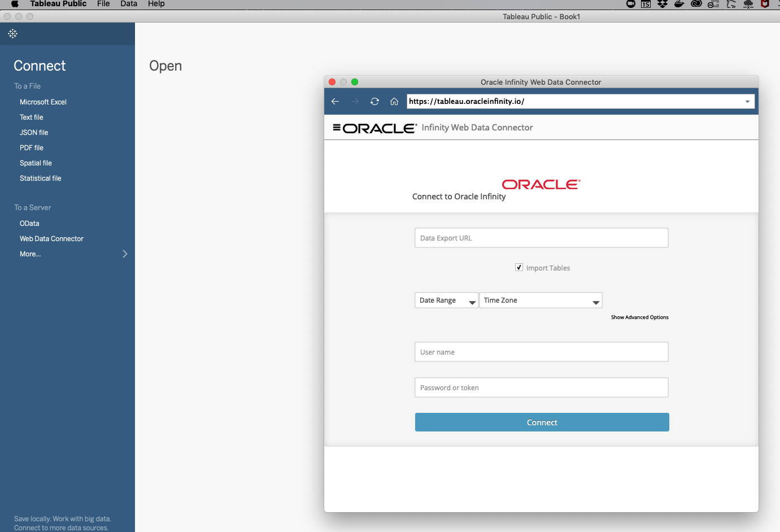This screenshot has width=780, height=532.
Task: Open the Data menu
Action: pos(129,4)
